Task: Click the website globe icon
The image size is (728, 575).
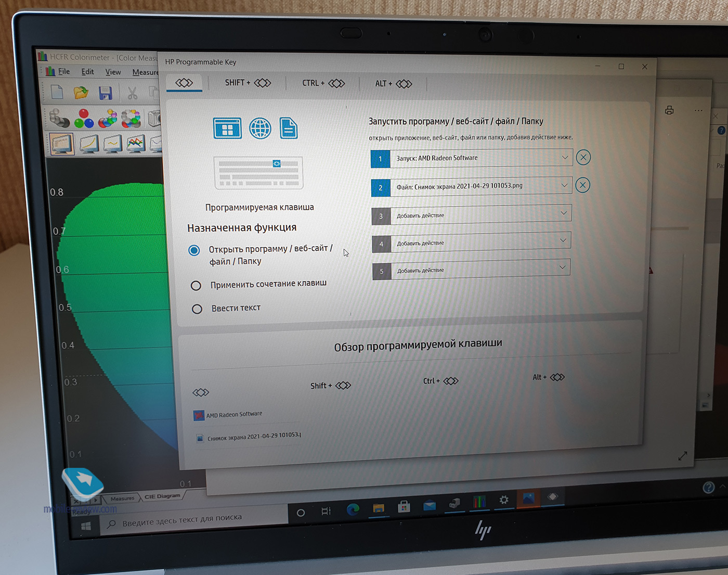Action: 260,128
